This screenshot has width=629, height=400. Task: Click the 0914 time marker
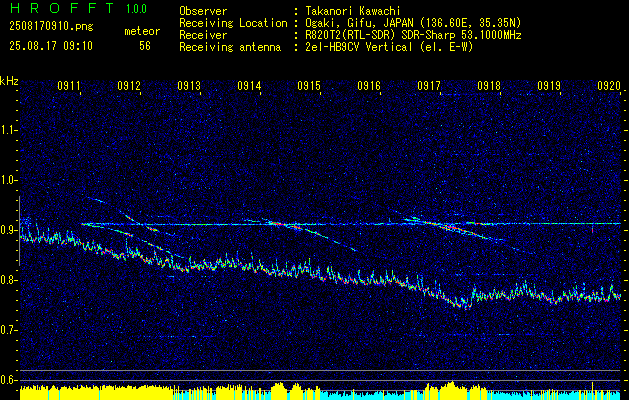[x=249, y=85]
